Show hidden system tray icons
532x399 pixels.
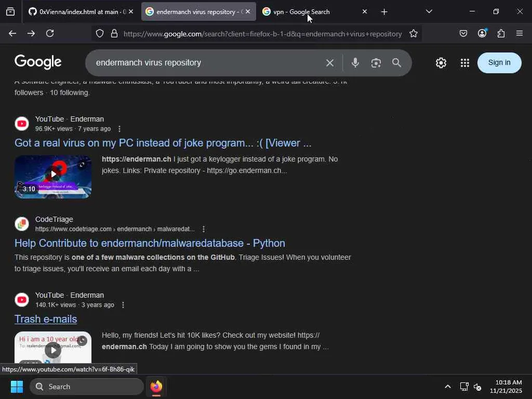click(x=448, y=387)
